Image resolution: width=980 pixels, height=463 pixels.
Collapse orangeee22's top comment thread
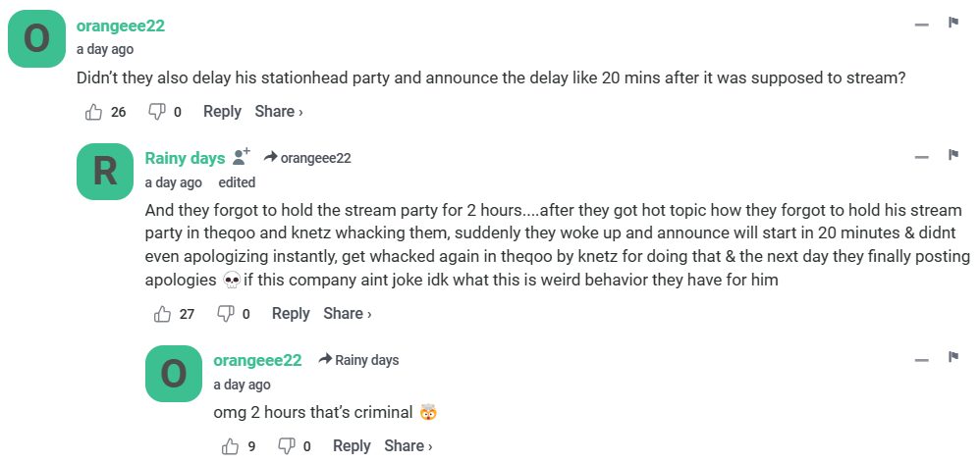click(x=921, y=25)
